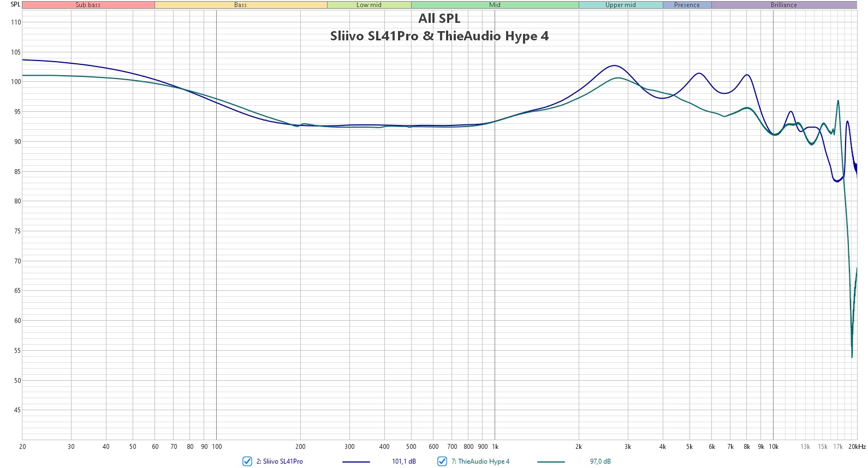Screen dimensions: 868x468
Task: Click the 'All SPL' graph title
Action: (439, 19)
